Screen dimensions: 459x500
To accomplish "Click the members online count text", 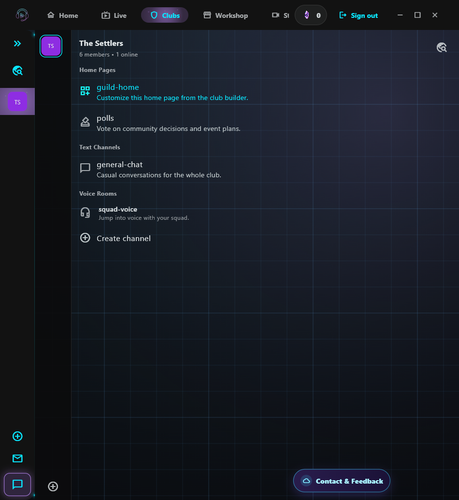I will pos(108,55).
